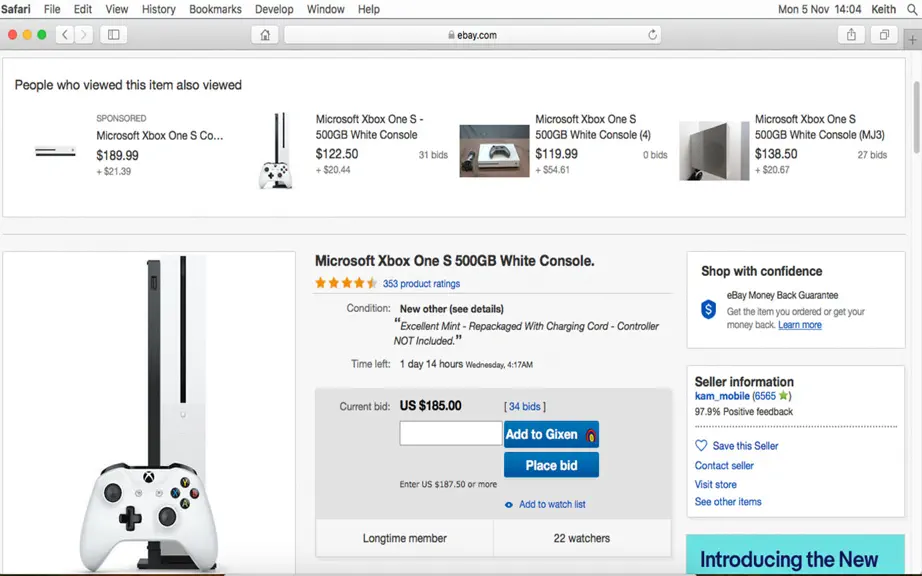Reload the ebay.com page
Image resolution: width=922 pixels, height=576 pixels.
(652, 35)
